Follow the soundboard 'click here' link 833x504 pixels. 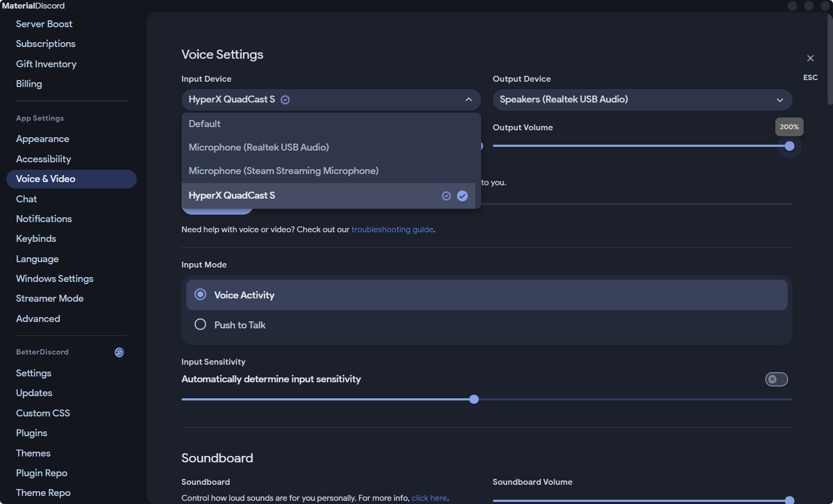click(x=429, y=498)
